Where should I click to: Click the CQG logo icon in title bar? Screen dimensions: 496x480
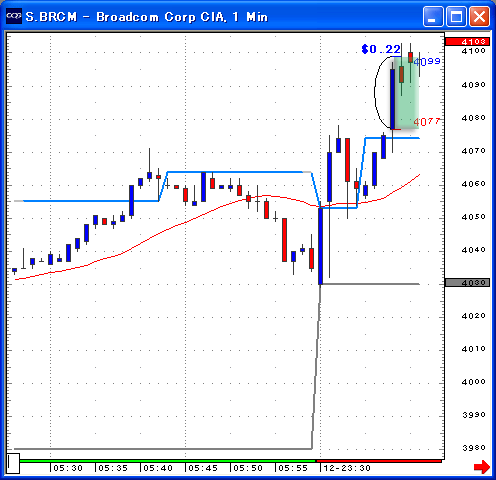click(14, 16)
